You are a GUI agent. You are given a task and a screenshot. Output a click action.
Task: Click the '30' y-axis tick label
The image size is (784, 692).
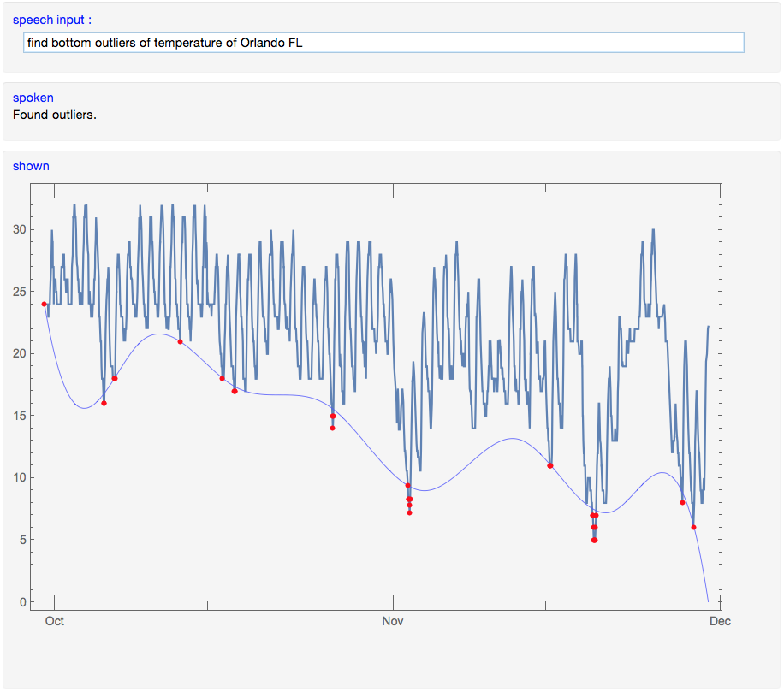20,229
